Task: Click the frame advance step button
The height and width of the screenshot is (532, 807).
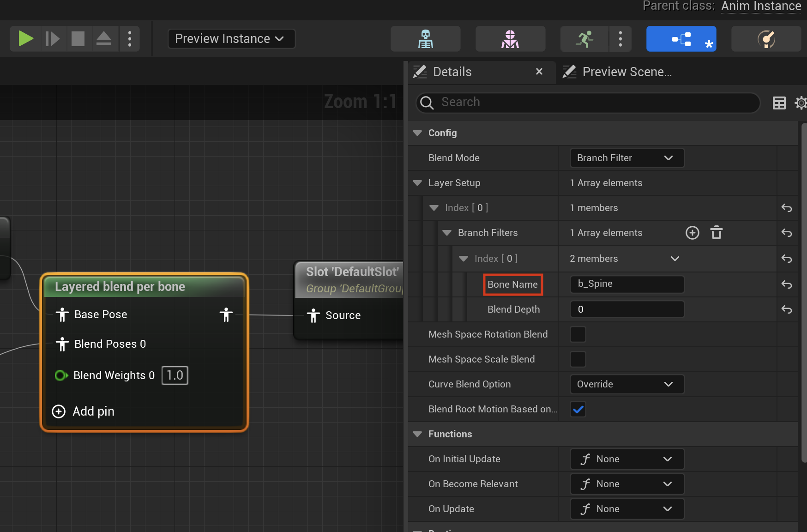Action: tap(52, 38)
